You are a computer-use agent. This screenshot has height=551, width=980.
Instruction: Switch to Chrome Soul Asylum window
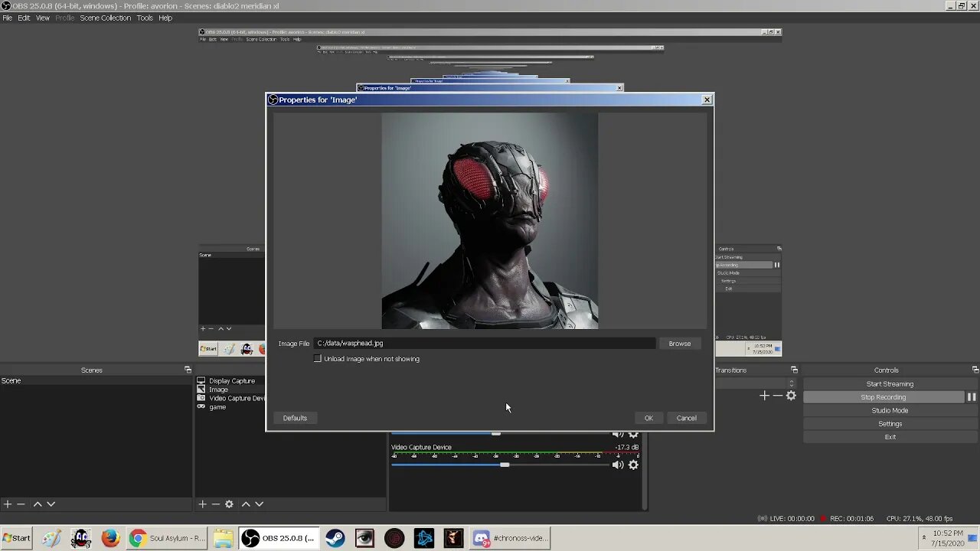coord(167,538)
